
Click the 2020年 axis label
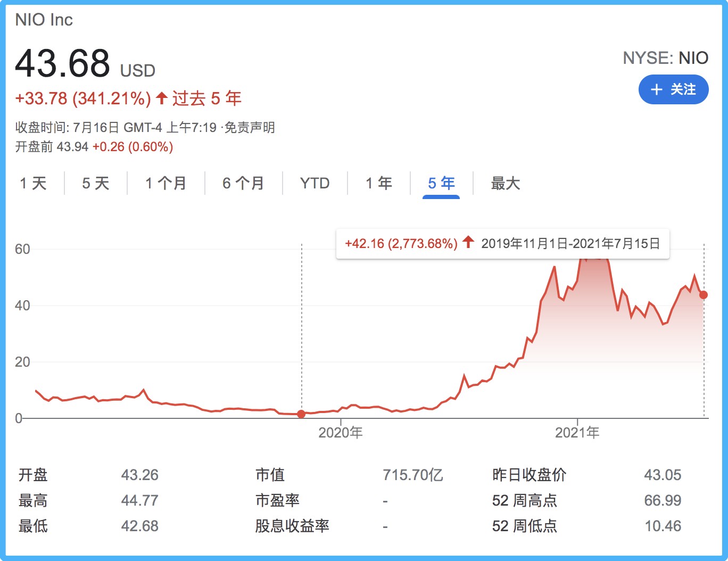click(341, 433)
